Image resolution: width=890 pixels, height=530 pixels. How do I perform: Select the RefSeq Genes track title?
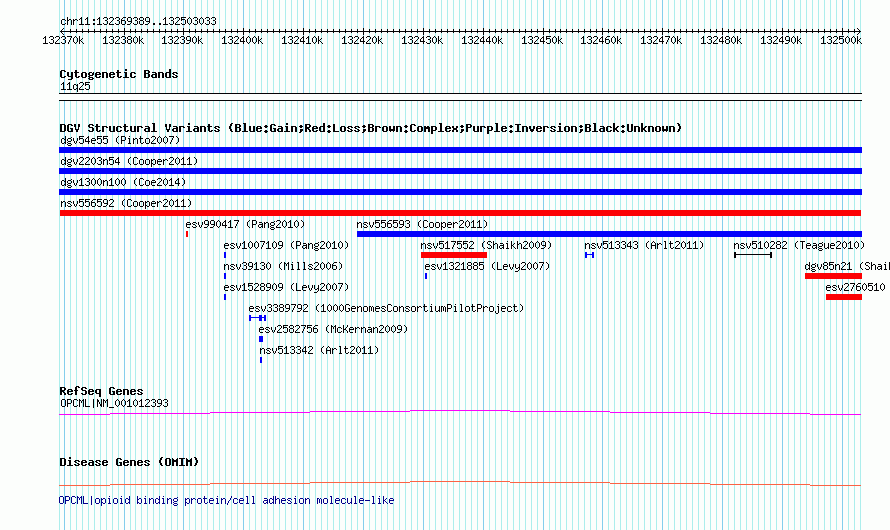pos(101,391)
